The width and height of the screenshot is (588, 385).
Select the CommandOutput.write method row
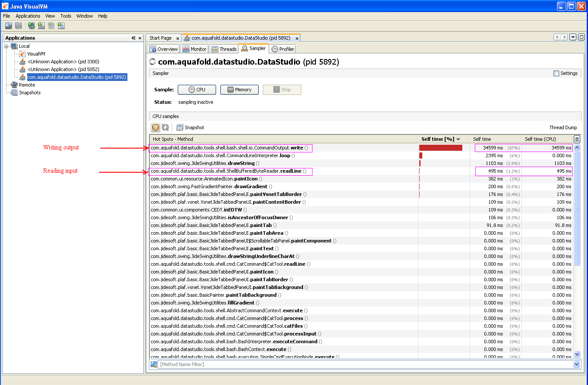coord(361,148)
